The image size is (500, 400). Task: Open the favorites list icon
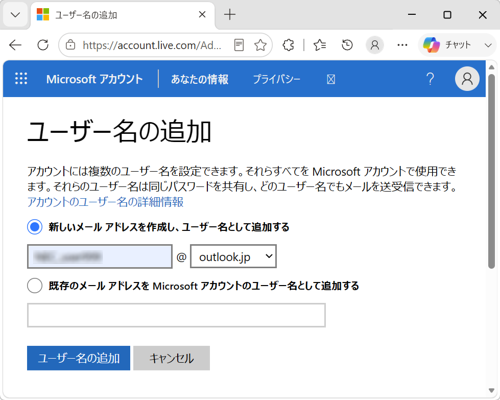pos(320,45)
